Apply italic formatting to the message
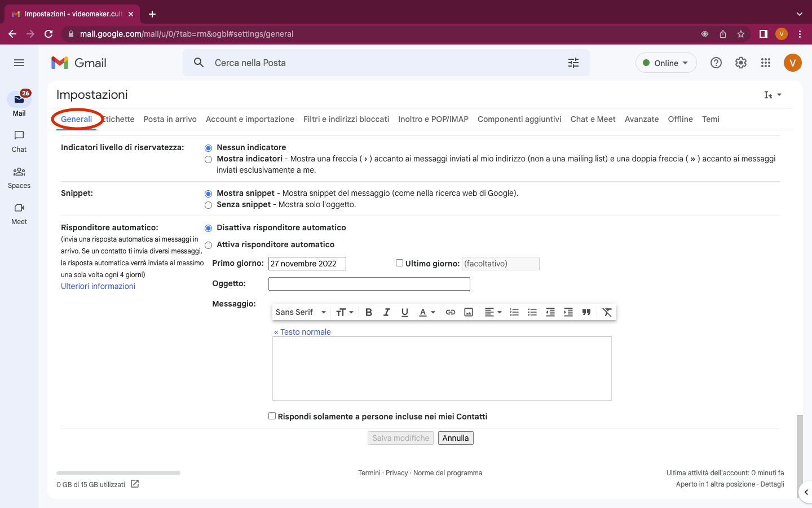The width and height of the screenshot is (812, 508). click(x=386, y=312)
